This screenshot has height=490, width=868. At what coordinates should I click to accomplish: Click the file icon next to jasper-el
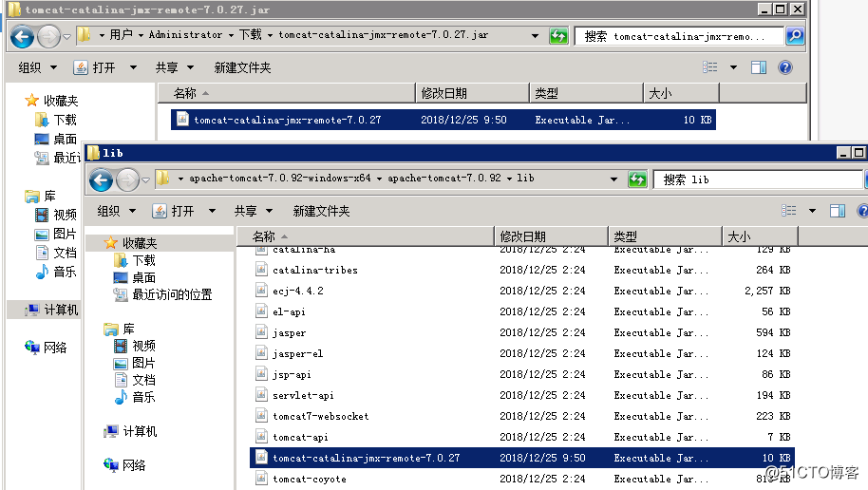261,352
